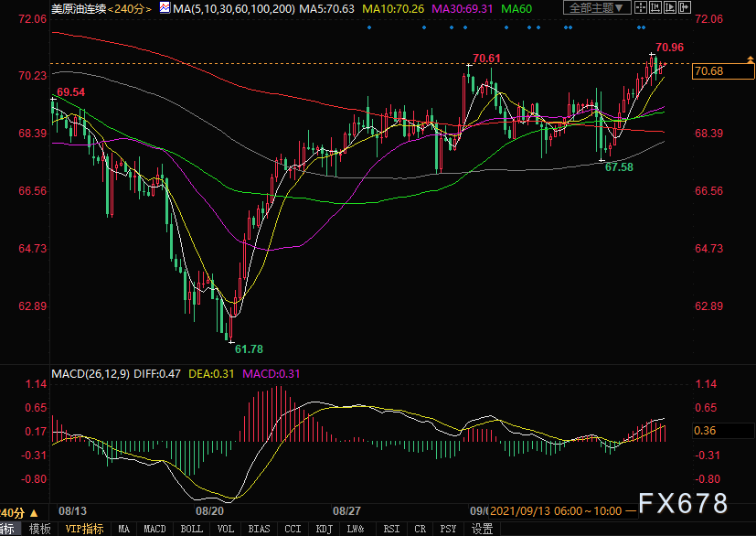Click the DIFF:0.47 value
The image size is (756, 536).
coord(157,374)
